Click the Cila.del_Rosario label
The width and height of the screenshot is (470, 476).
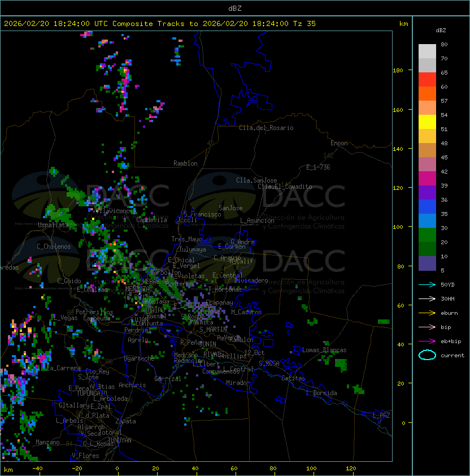pos(266,128)
